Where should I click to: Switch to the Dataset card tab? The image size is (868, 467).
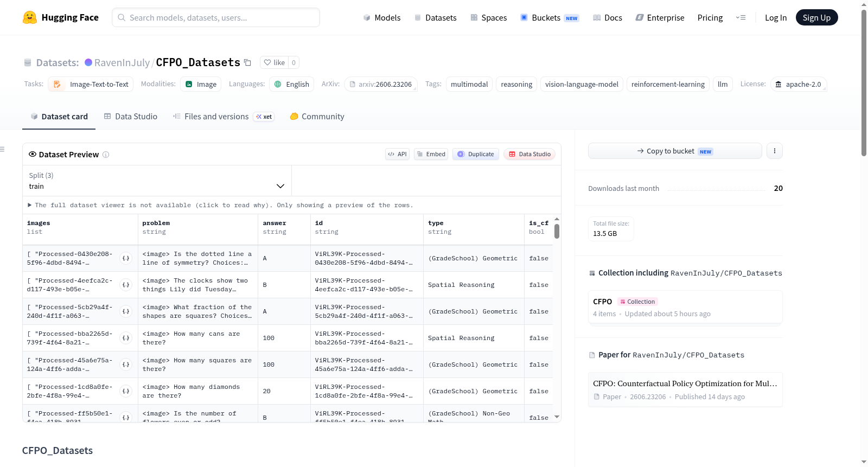click(59, 116)
